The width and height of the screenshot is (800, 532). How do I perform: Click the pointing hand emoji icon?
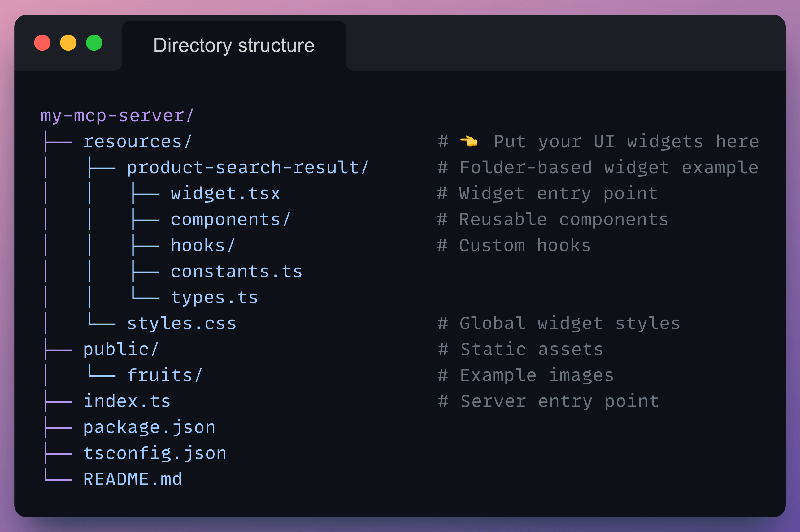click(469, 141)
